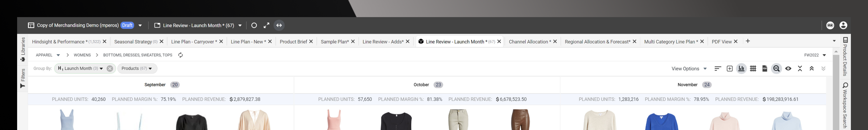This screenshot has width=868, height=130.
Task: Click the WOMENS breadcrumb link
Action: coord(82,55)
